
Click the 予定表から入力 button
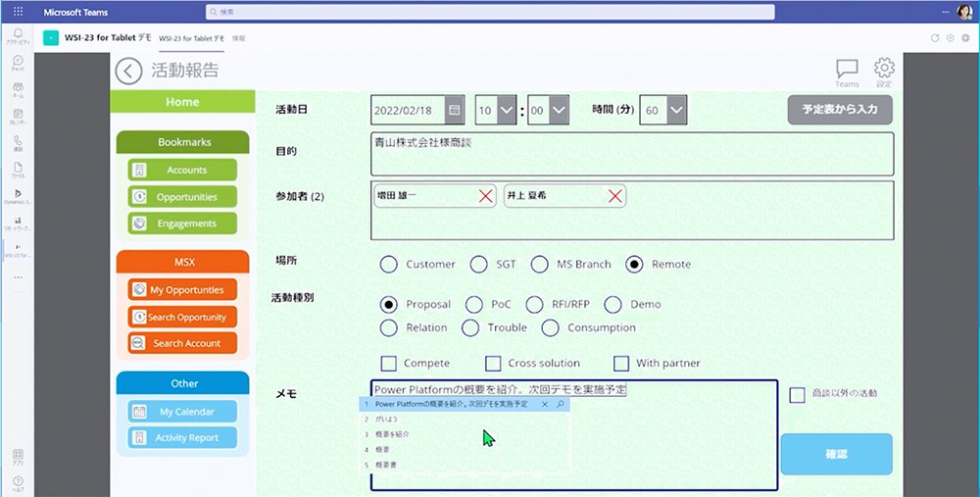click(840, 110)
